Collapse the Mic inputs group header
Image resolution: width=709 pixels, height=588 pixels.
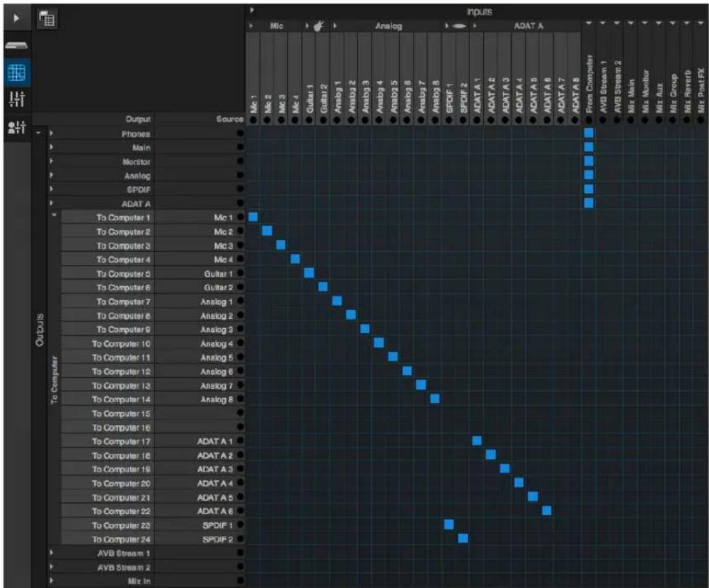[251, 26]
